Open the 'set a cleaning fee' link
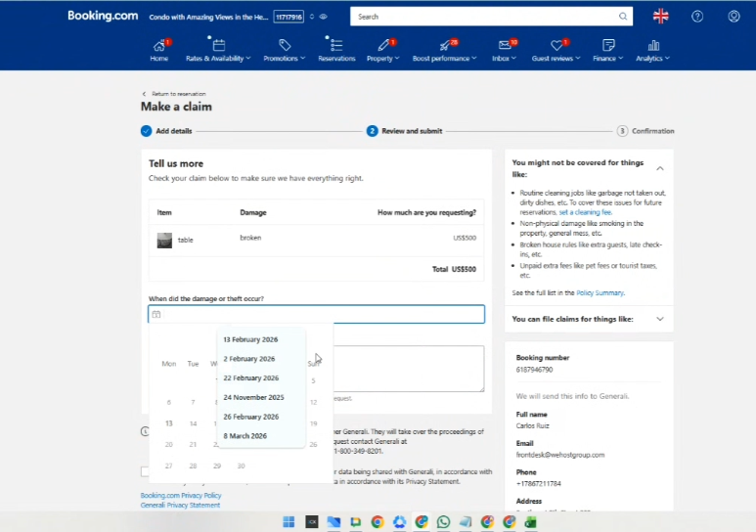756x532 pixels. [x=585, y=212]
